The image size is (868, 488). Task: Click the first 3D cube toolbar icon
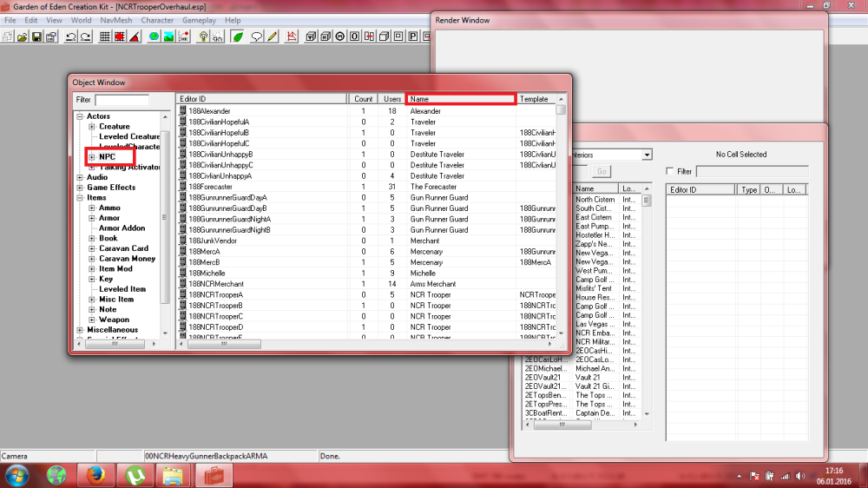[x=311, y=37]
